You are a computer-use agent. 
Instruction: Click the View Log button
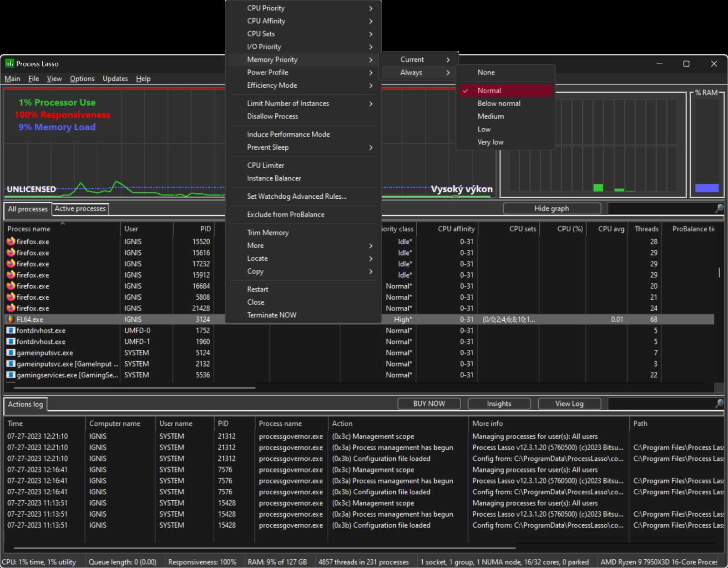pos(569,403)
